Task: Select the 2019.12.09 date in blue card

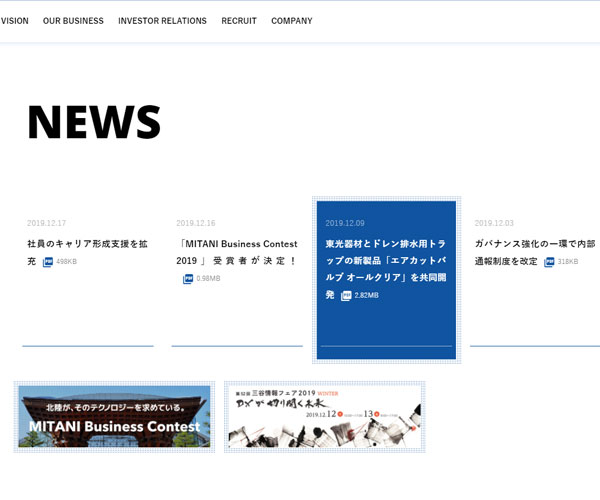Action: coord(345,223)
